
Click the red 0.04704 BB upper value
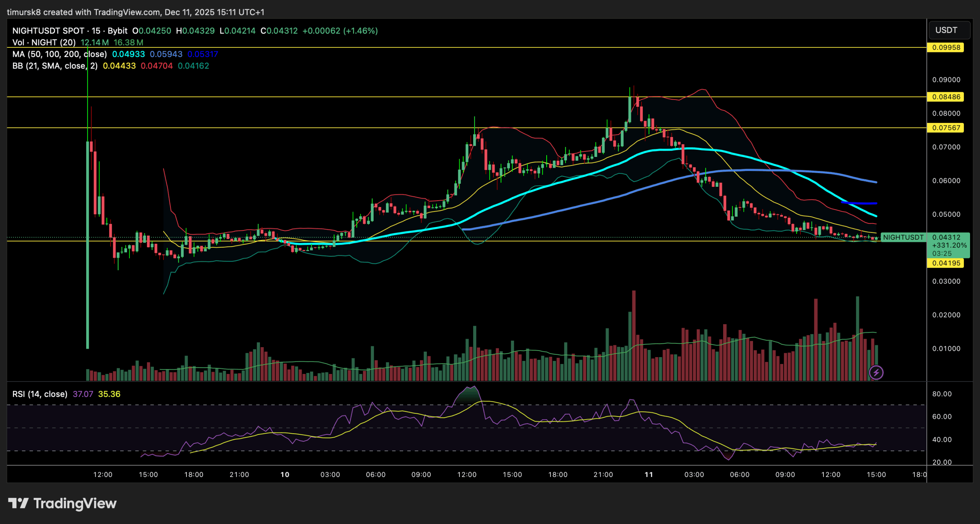pos(157,66)
